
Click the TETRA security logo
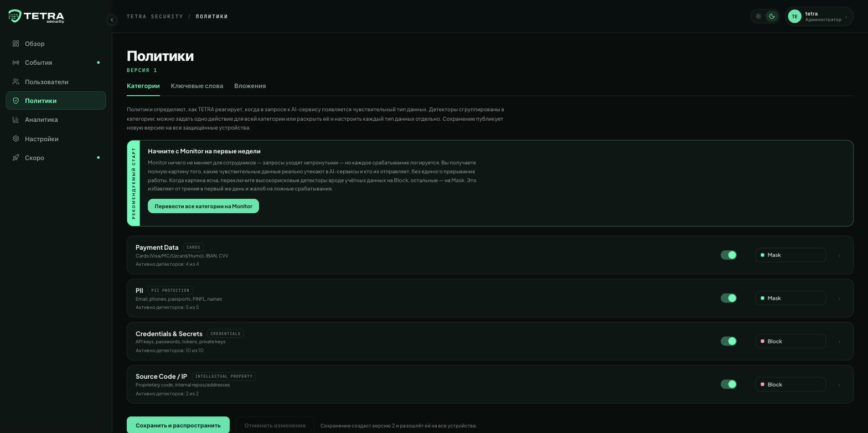tap(37, 17)
